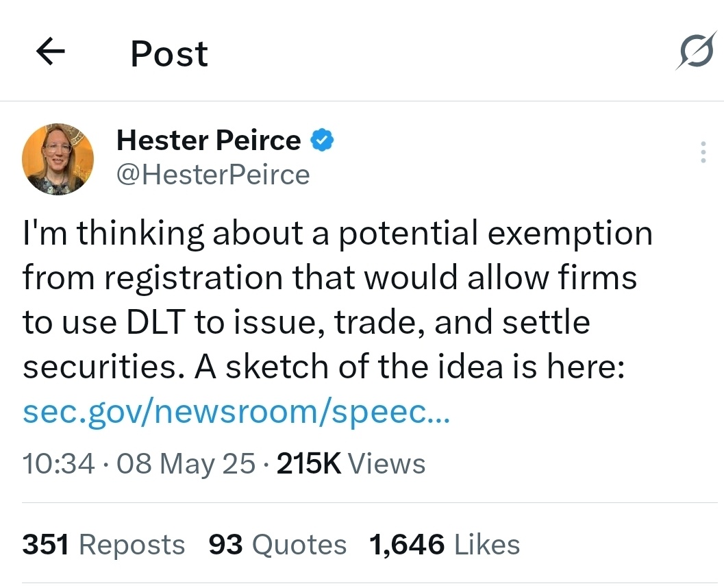This screenshot has width=724, height=588.
Task: Tap the Hester Peirce display name
Action: [x=209, y=140]
